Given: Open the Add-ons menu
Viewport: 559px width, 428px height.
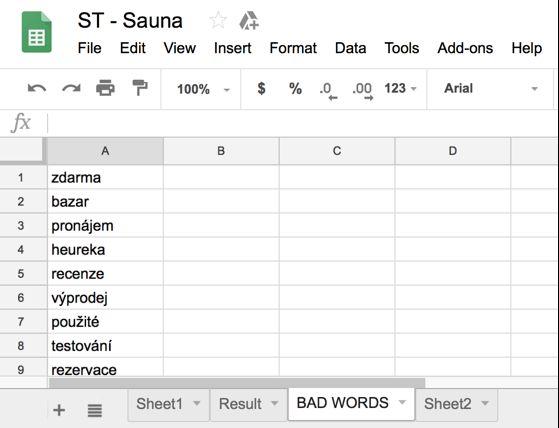Looking at the screenshot, I should pyautogui.click(x=465, y=48).
